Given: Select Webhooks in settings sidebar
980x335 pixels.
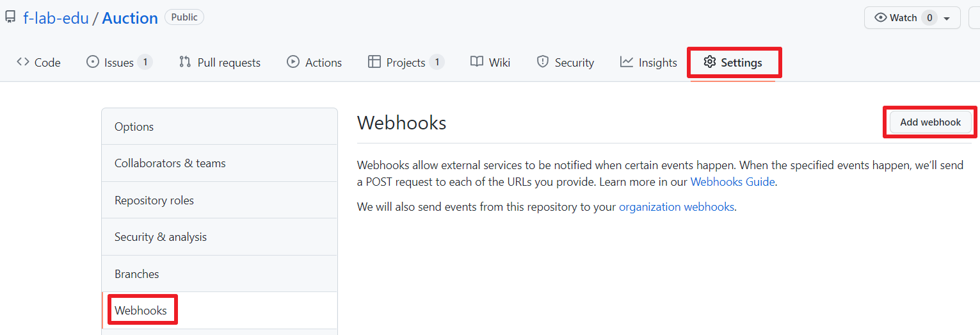Looking at the screenshot, I should (220, 311).
